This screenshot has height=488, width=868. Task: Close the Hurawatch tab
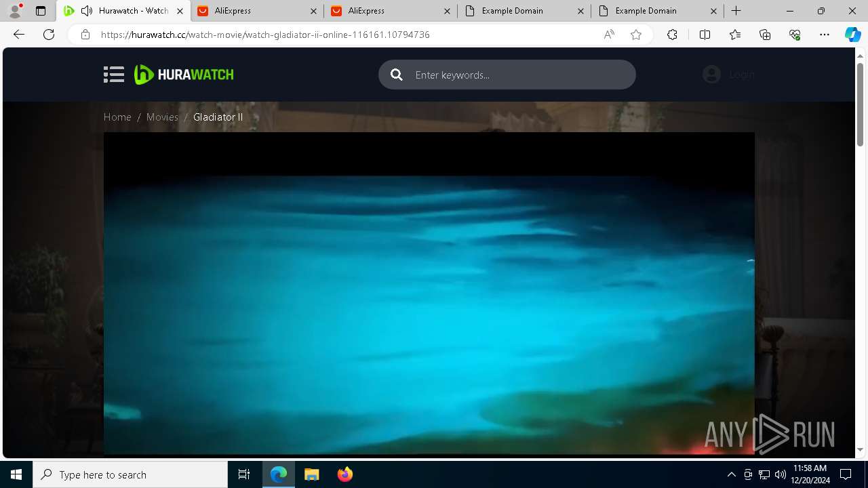[180, 11]
